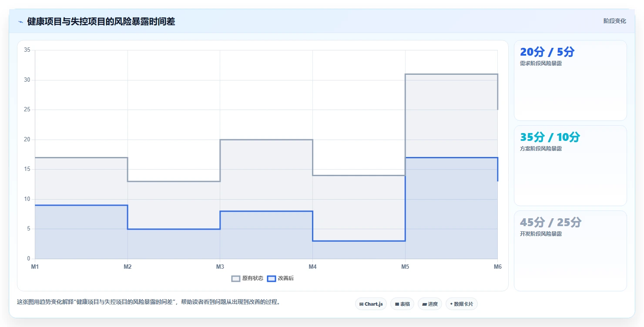Image resolution: width=644 pixels, height=327 pixels.
Task: Click the M4 x-axis label
Action: 312,267
